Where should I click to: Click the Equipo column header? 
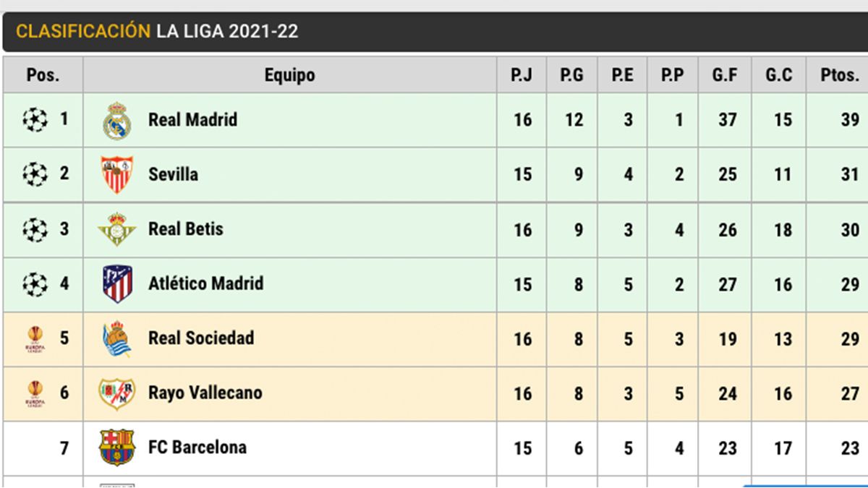click(x=289, y=75)
